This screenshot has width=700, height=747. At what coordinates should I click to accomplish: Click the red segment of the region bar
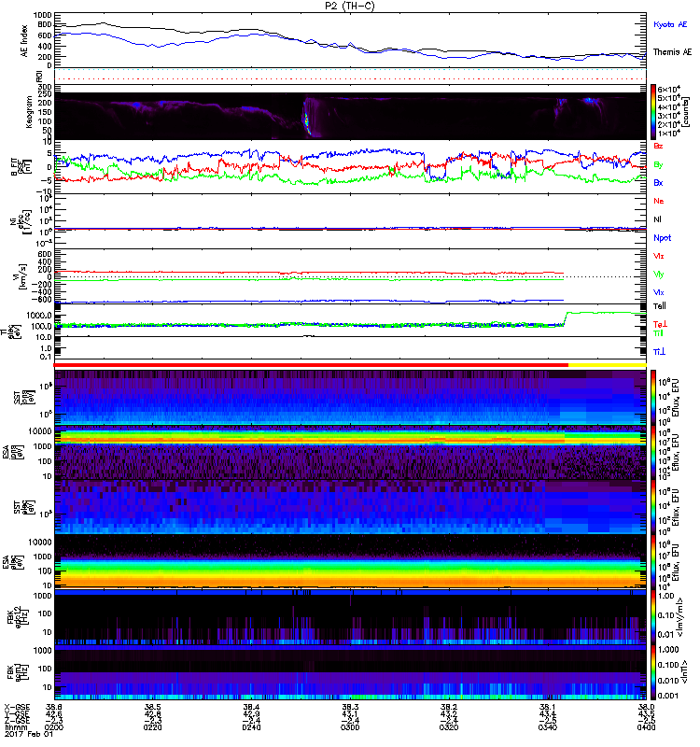click(311, 365)
